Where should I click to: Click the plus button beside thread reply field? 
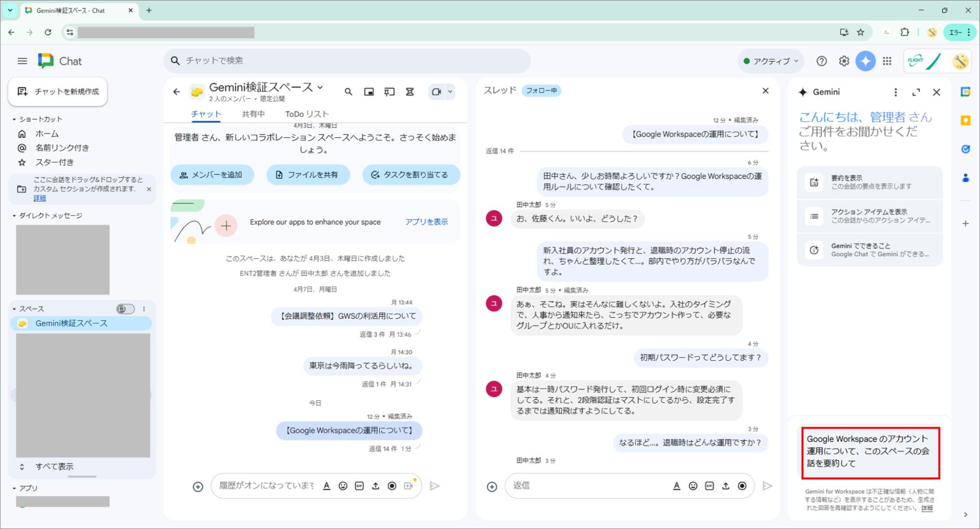(492, 486)
